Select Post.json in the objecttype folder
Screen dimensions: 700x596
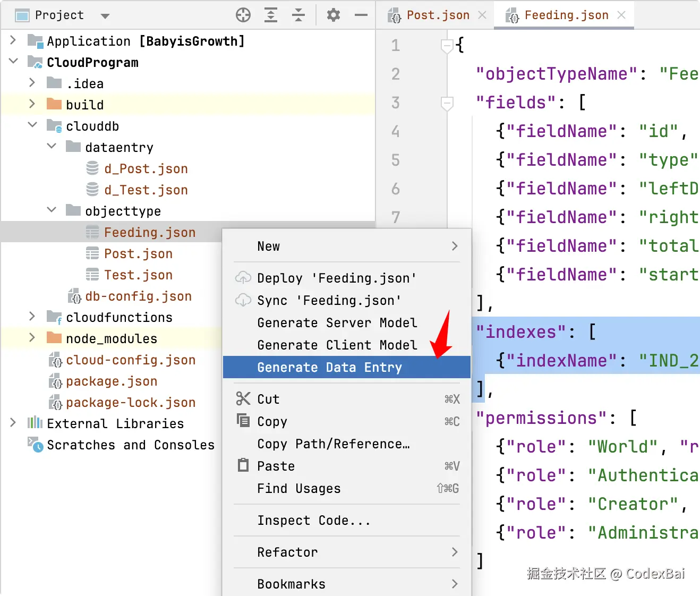[x=138, y=253]
